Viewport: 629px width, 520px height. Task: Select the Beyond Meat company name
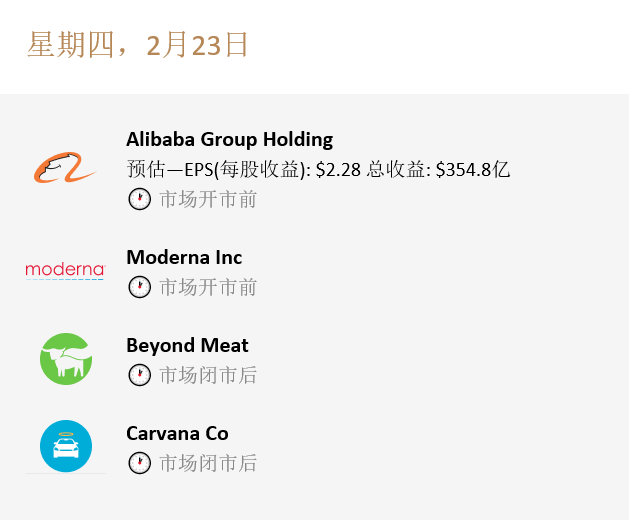(187, 345)
